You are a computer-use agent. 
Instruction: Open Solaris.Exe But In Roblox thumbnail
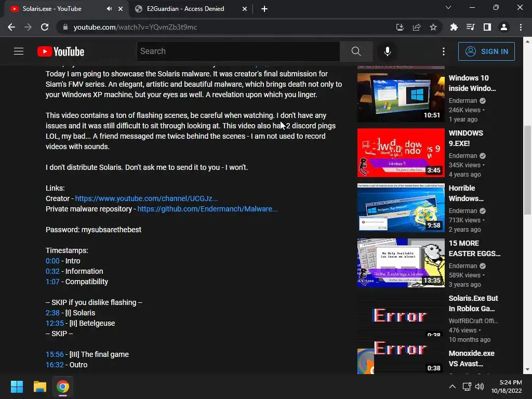coord(401,315)
